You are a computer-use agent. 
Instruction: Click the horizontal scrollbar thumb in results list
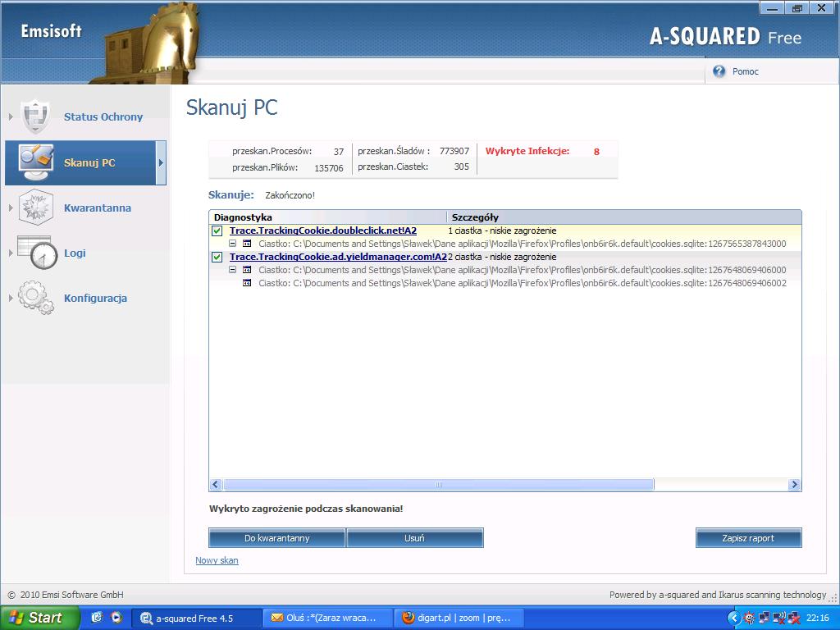pyautogui.click(x=439, y=485)
